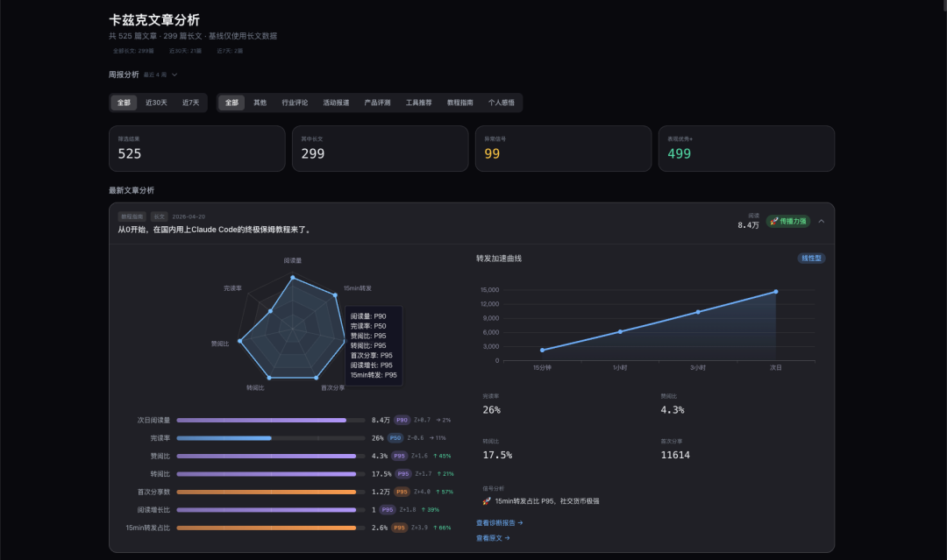The image size is (947, 560).
Task: Click the 完读率 blue progress bar
Action: click(x=224, y=438)
